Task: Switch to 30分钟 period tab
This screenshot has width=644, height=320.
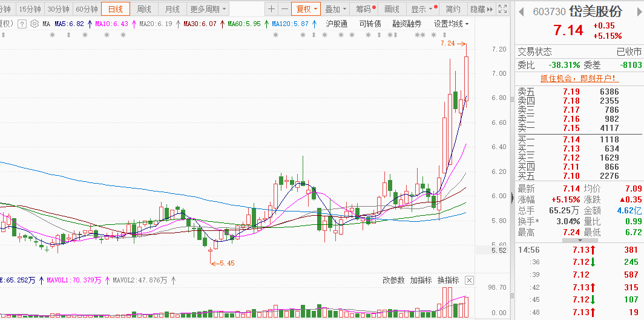Action: pyautogui.click(x=58, y=8)
